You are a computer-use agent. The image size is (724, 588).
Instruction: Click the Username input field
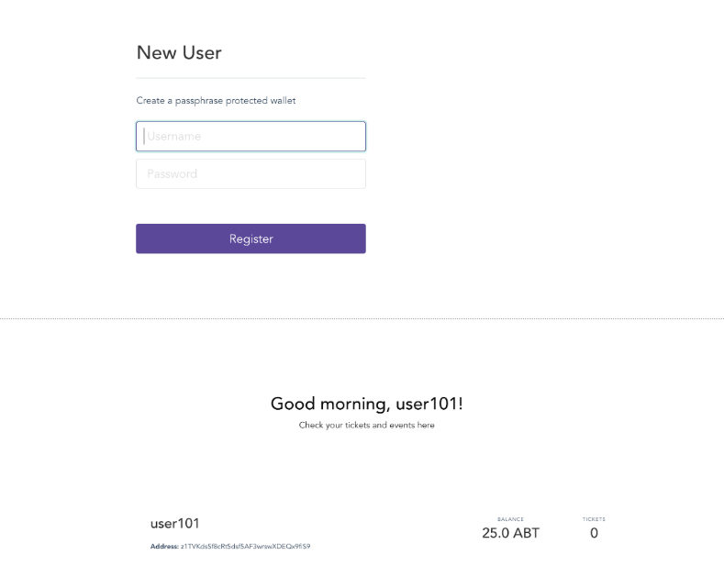251,137
